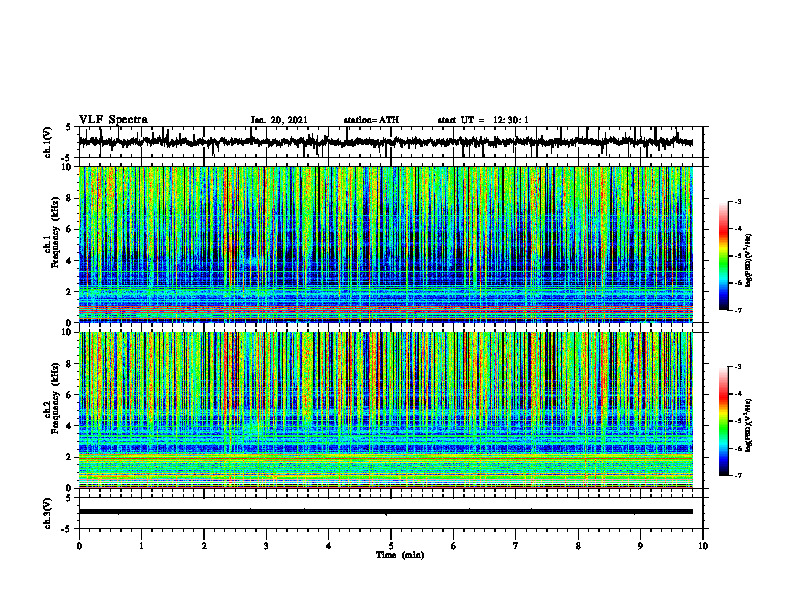
Task: Click the time axis tick label '8'
Action: [x=578, y=546]
